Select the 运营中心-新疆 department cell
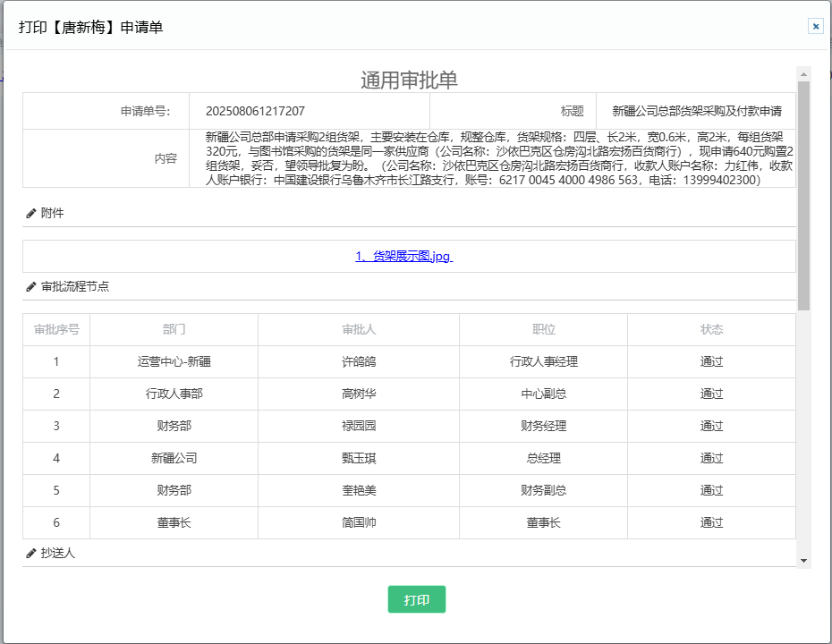The width and height of the screenshot is (832, 644). [174, 361]
